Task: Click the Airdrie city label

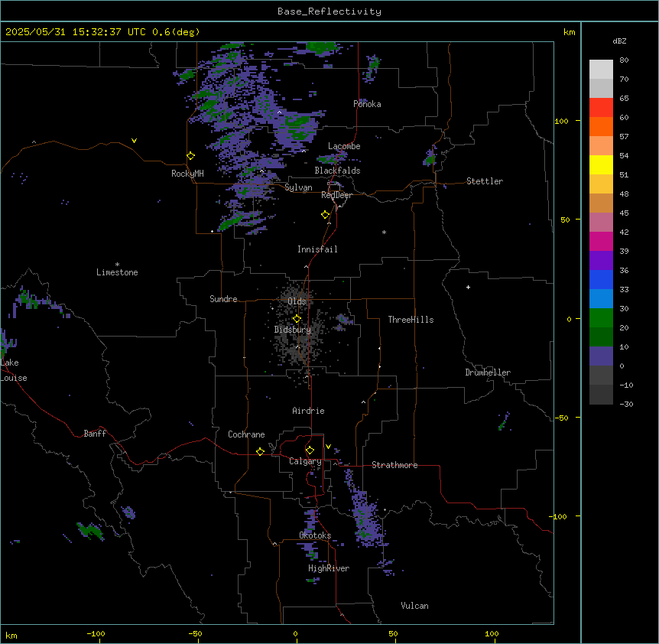Action: (x=309, y=411)
